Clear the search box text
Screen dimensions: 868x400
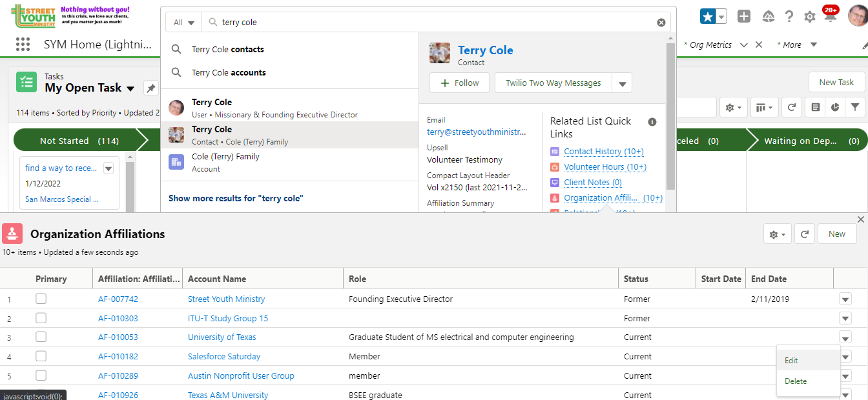(x=661, y=23)
